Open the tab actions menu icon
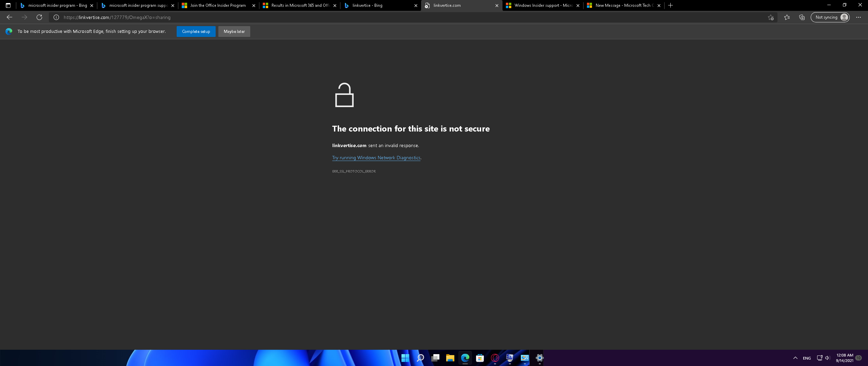The height and width of the screenshot is (366, 868). (8, 5)
